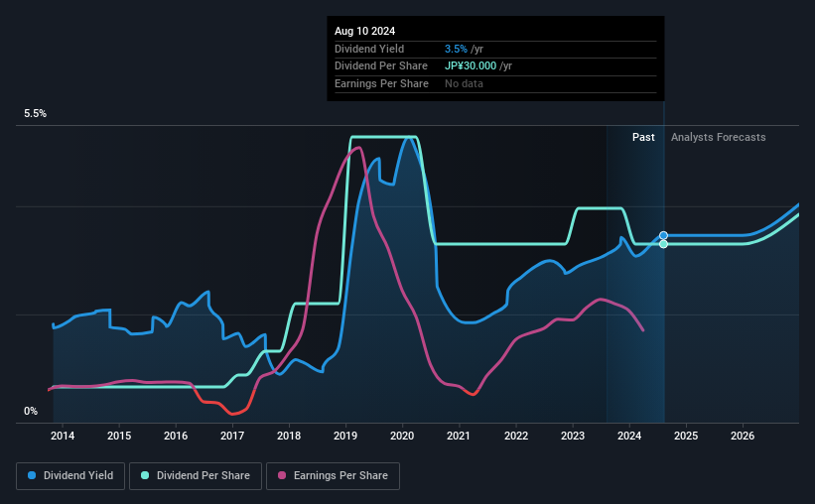
Task: Click the 2019 x-axis label
Action: [x=345, y=436]
